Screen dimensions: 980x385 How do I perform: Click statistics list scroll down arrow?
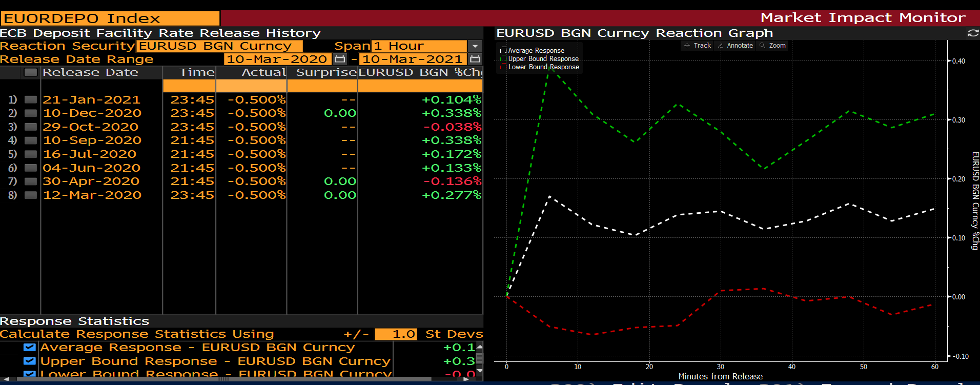click(479, 370)
